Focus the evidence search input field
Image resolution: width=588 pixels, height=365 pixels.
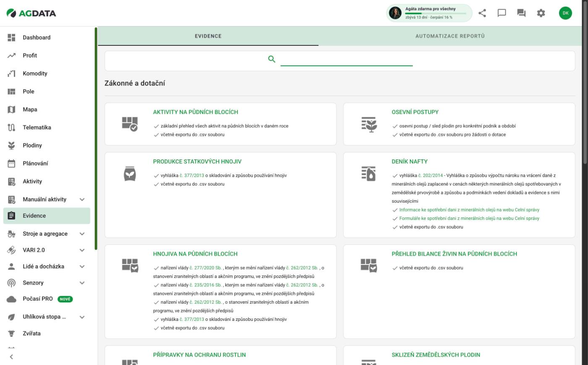pyautogui.click(x=346, y=60)
